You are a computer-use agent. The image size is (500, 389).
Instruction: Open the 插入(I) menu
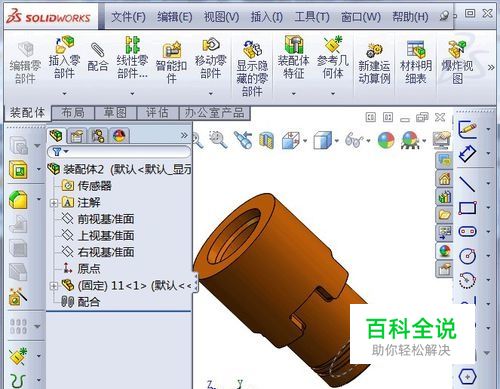click(267, 16)
